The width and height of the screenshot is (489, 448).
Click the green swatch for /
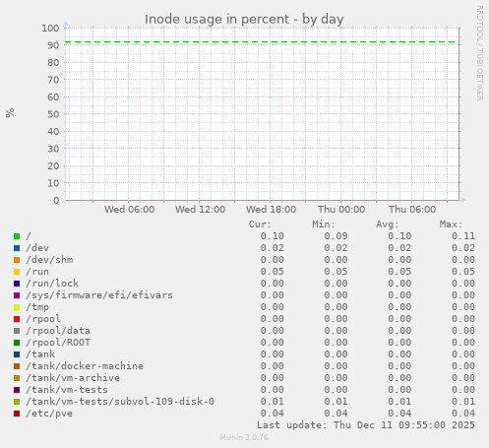tap(17, 236)
